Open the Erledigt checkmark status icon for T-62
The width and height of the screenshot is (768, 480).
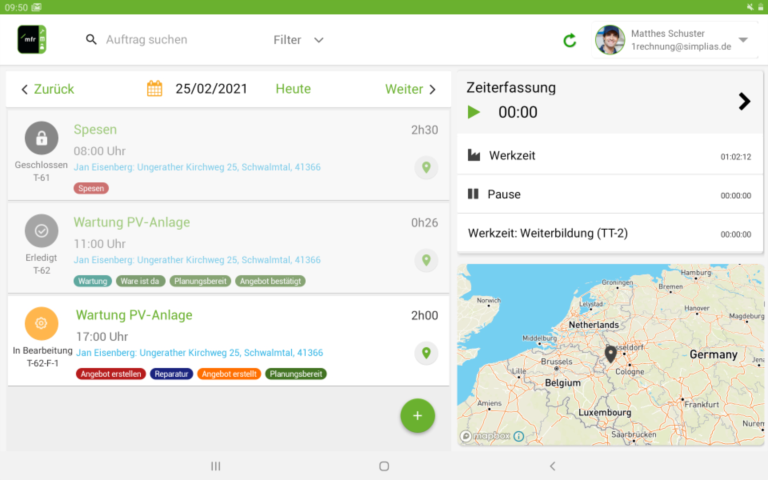tap(42, 231)
